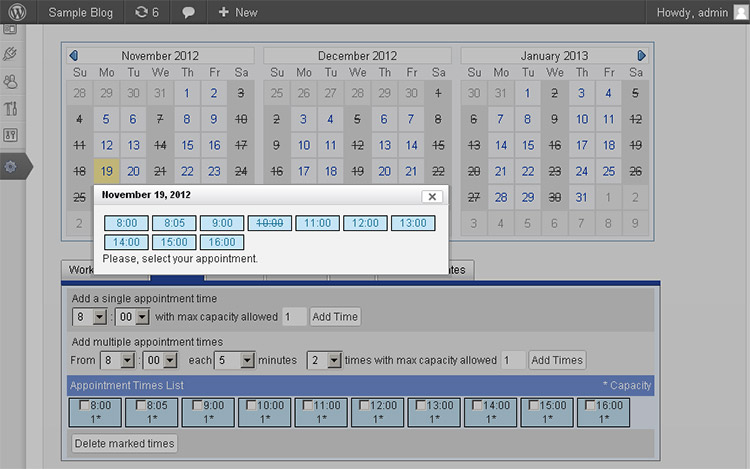This screenshot has width=750, height=469.
Task: Select January 25 in calendar
Action: [x=608, y=171]
